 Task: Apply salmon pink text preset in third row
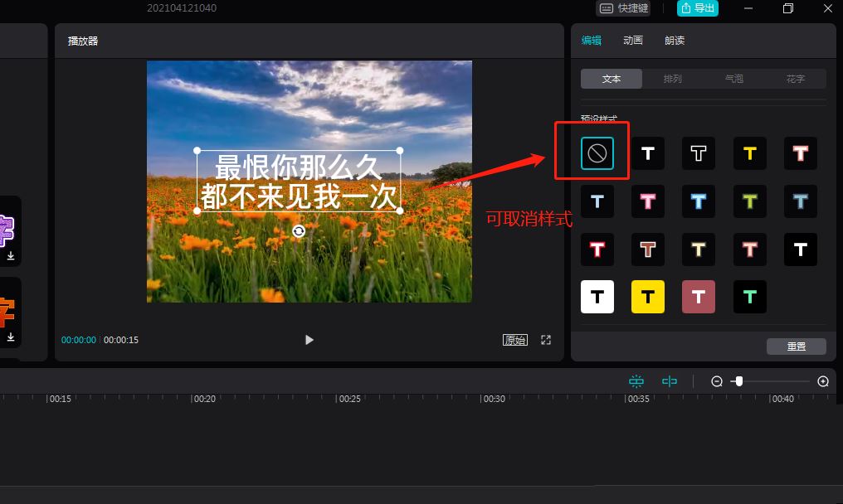(x=749, y=250)
